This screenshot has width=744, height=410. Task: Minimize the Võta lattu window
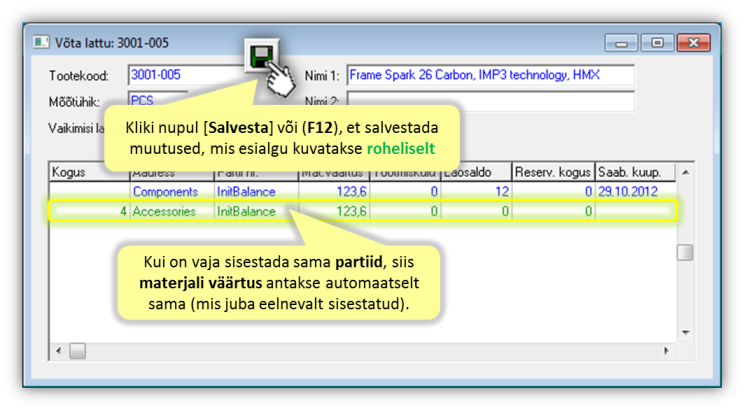point(621,43)
